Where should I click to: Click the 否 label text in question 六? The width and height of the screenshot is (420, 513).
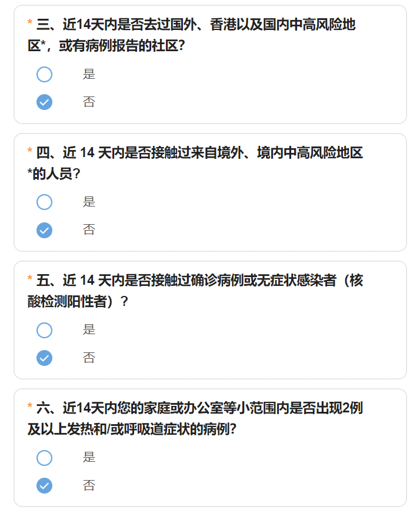[89, 485]
